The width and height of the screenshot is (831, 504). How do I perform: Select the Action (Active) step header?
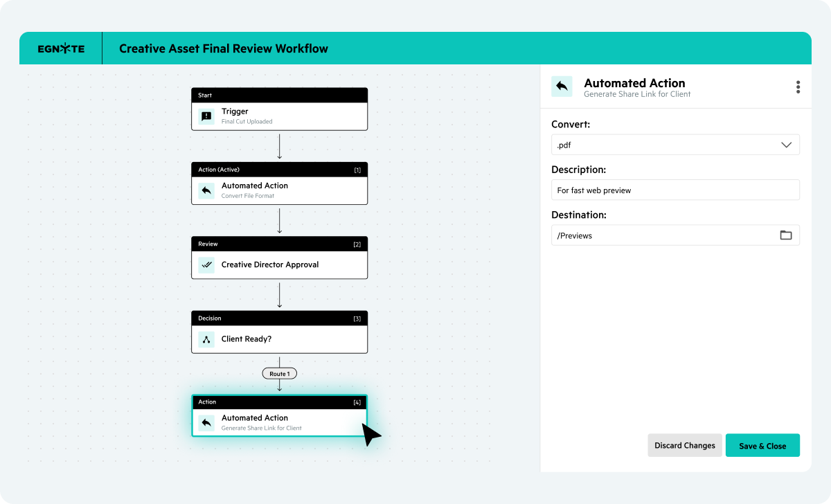coord(280,170)
